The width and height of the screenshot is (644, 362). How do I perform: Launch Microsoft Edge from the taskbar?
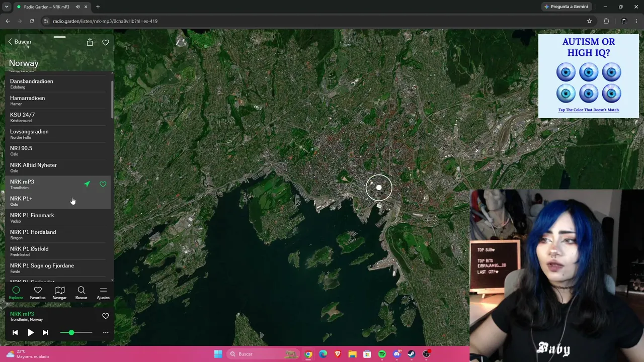click(323, 354)
